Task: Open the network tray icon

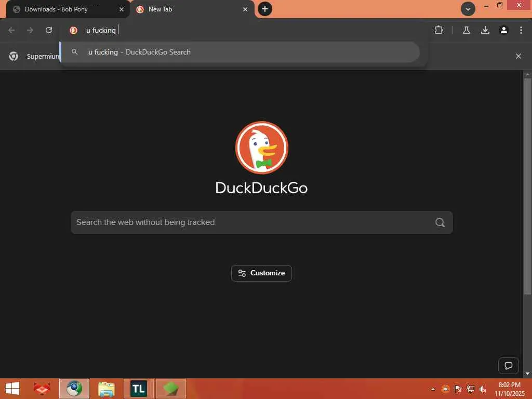Action: 470,389
